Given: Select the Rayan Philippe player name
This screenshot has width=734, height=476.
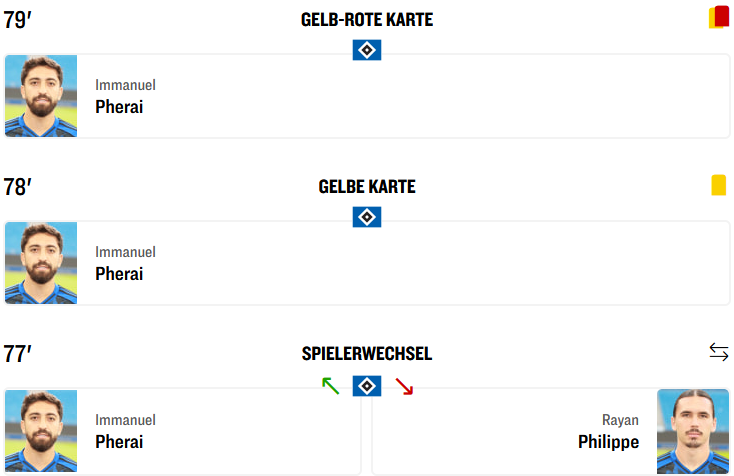Looking at the screenshot, I should click(x=608, y=432).
